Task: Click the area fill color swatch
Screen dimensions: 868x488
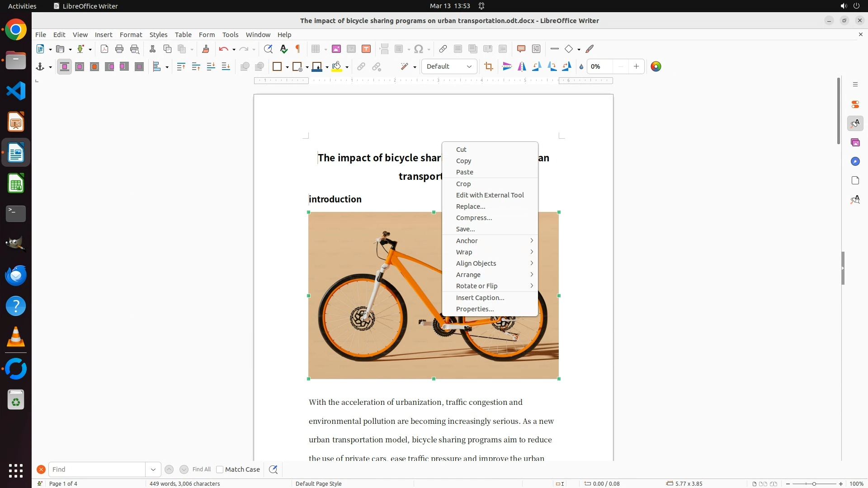Action: (336, 66)
